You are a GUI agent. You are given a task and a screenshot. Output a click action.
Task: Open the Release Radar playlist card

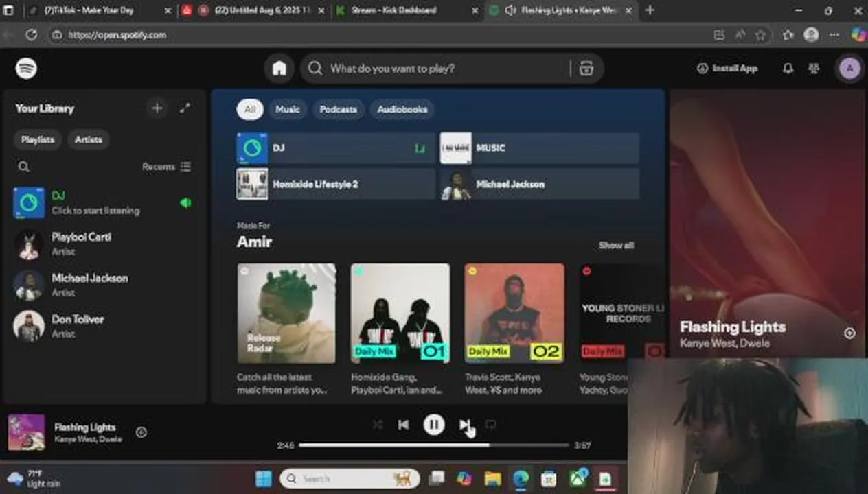tap(286, 330)
